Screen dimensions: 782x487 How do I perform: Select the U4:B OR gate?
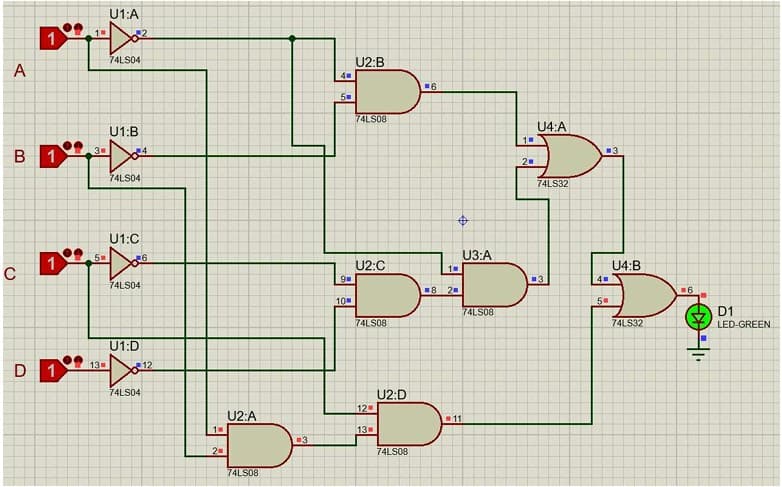click(644, 295)
